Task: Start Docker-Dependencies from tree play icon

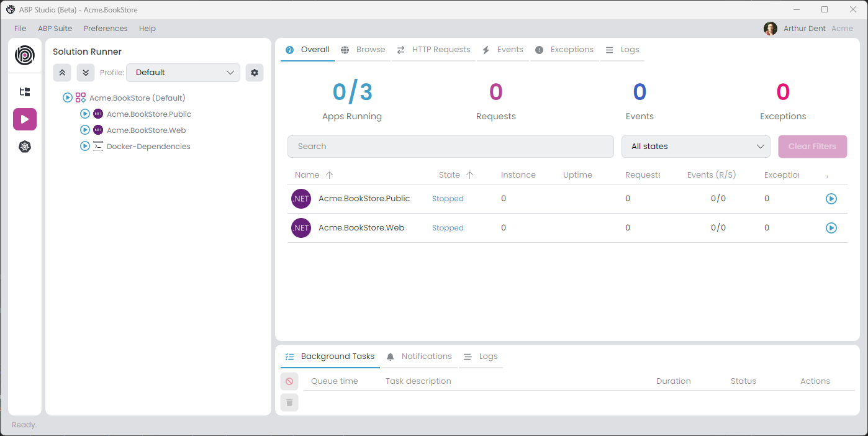Action: tap(85, 146)
